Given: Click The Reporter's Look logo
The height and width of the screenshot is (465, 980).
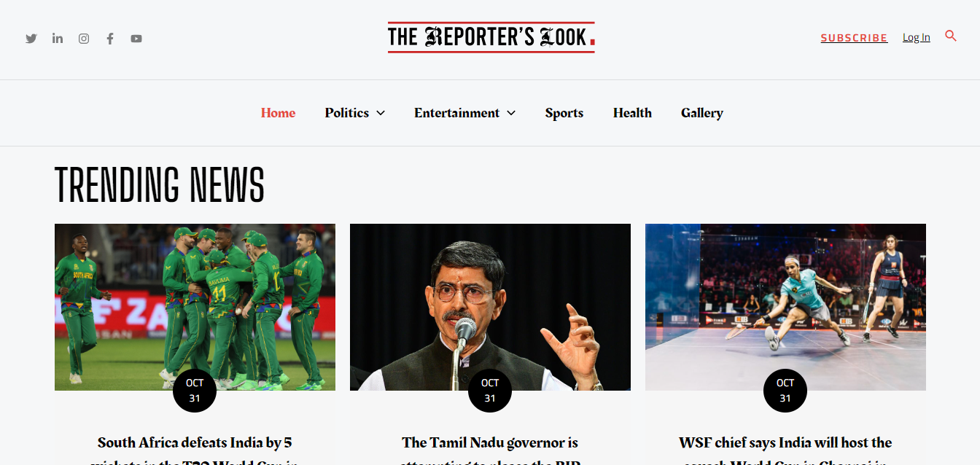Looking at the screenshot, I should (491, 37).
